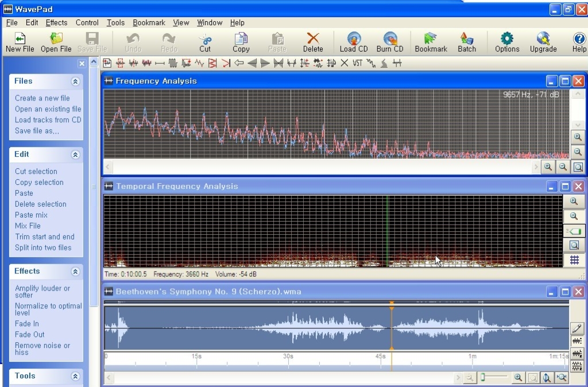
Task: Click the Cut scissors icon
Action: click(205, 42)
